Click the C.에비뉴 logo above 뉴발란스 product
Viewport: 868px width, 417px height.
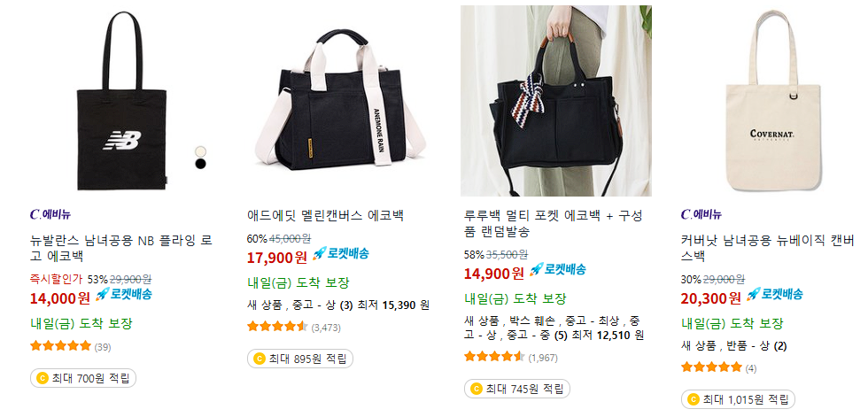click(54, 214)
